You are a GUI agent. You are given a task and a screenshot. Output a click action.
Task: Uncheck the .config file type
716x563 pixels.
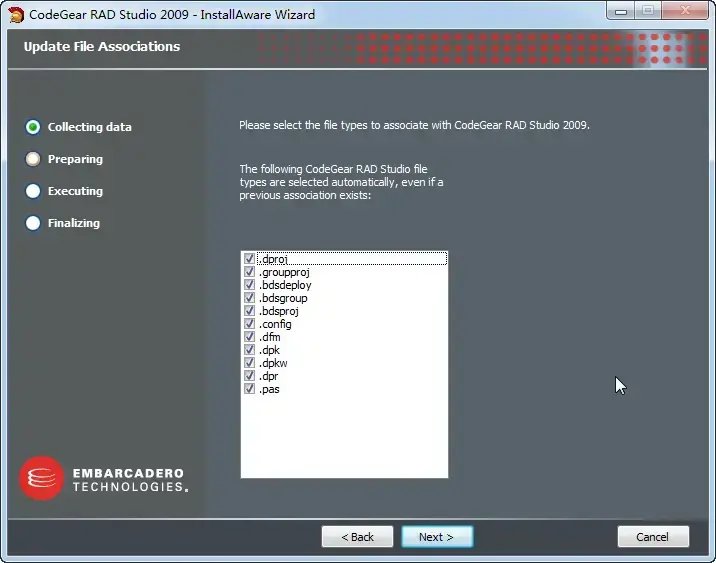pos(249,324)
